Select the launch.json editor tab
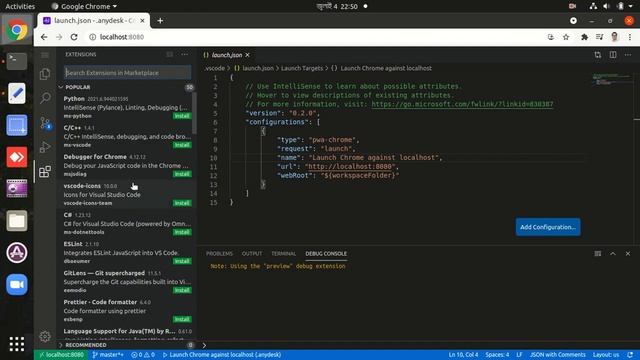This screenshot has height=360, width=640. click(x=227, y=55)
